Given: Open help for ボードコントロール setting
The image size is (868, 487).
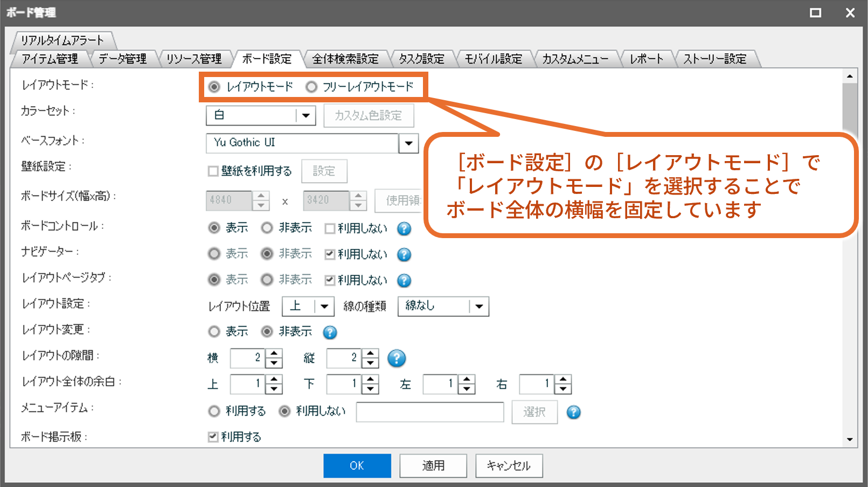Looking at the screenshot, I should [x=404, y=228].
